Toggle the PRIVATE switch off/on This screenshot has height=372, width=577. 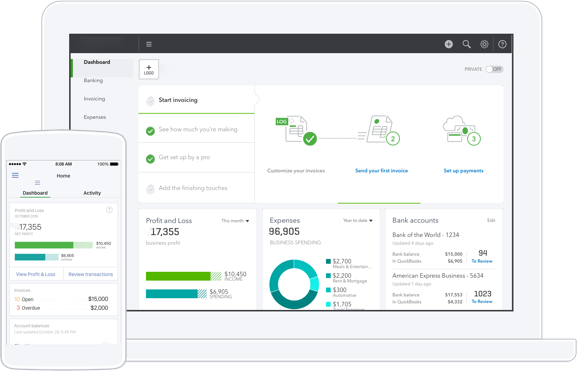pos(494,69)
